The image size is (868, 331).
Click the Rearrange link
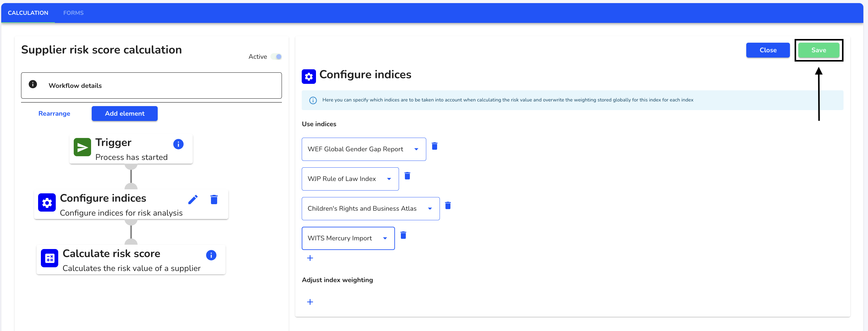54,113
